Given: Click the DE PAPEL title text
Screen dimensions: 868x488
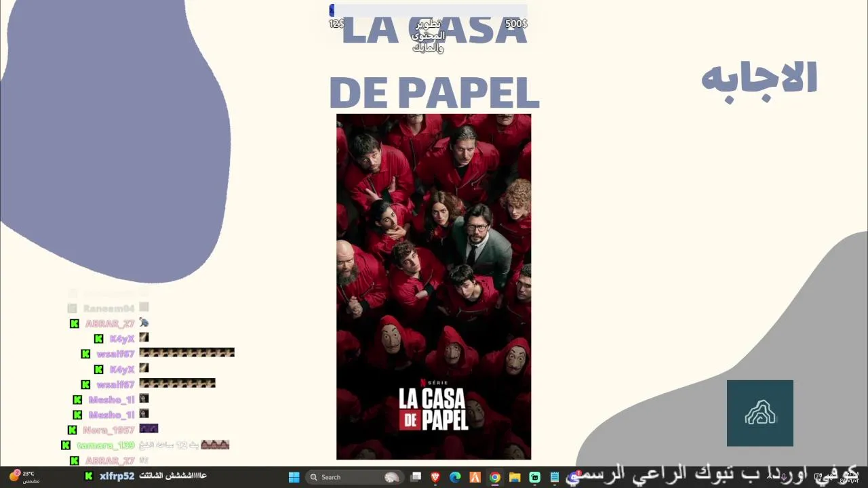Looking at the screenshot, I should coord(434,93).
